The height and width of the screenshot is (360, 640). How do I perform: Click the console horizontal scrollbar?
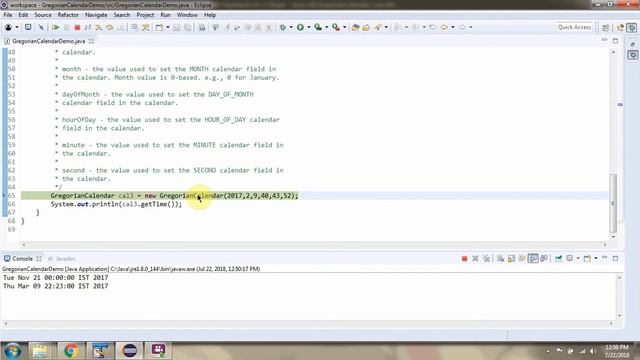coord(309,324)
